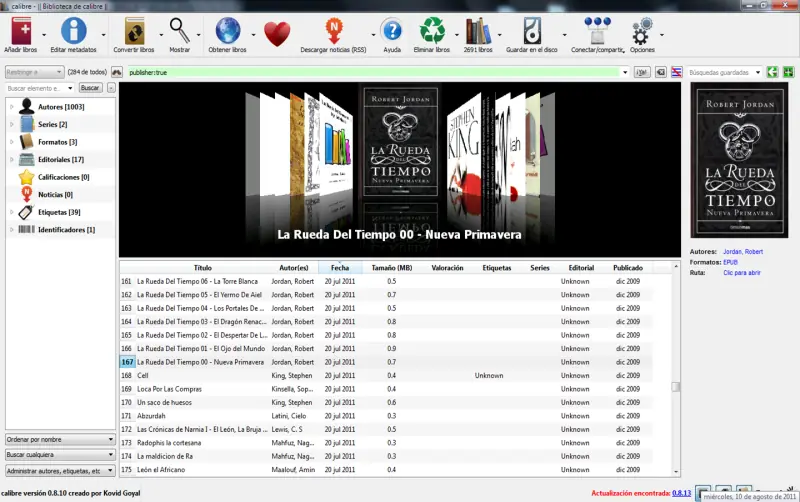Open Opciones gear icon
This screenshot has height=502, width=800.
point(642,31)
